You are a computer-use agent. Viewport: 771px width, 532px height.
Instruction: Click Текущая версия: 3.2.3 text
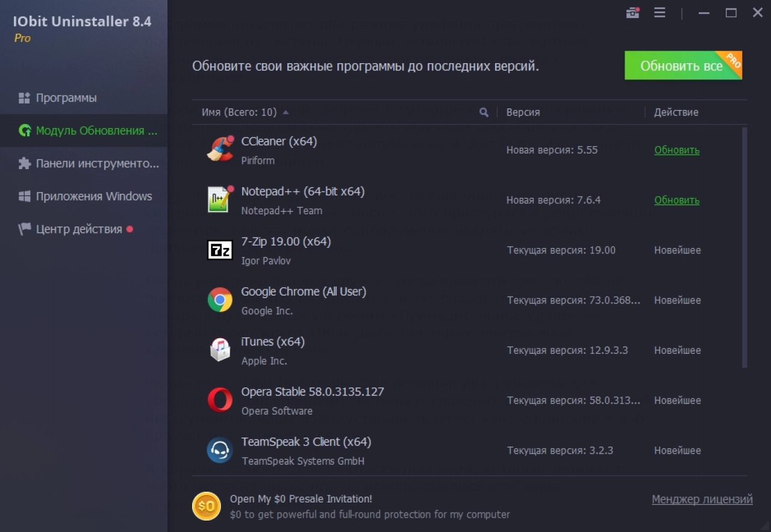pos(560,450)
